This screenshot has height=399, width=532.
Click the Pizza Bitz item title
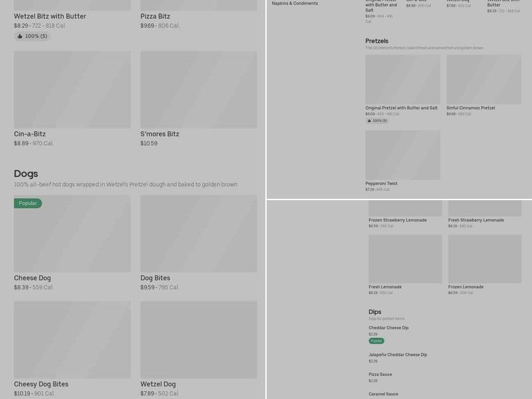tap(155, 16)
